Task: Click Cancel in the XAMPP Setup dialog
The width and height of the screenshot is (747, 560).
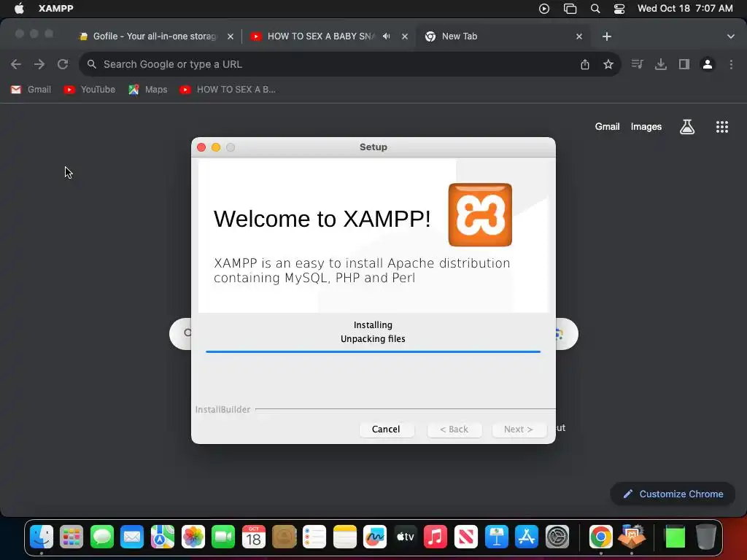Action: click(386, 429)
